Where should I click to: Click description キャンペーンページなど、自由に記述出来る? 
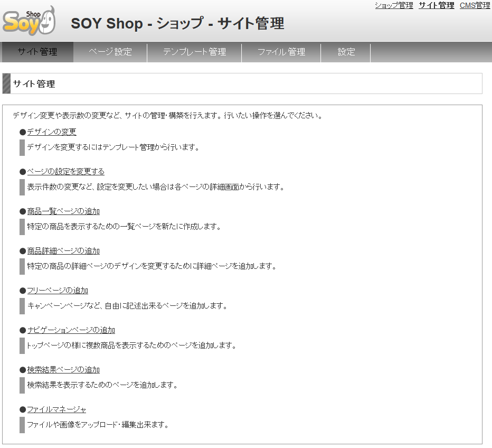click(x=127, y=306)
